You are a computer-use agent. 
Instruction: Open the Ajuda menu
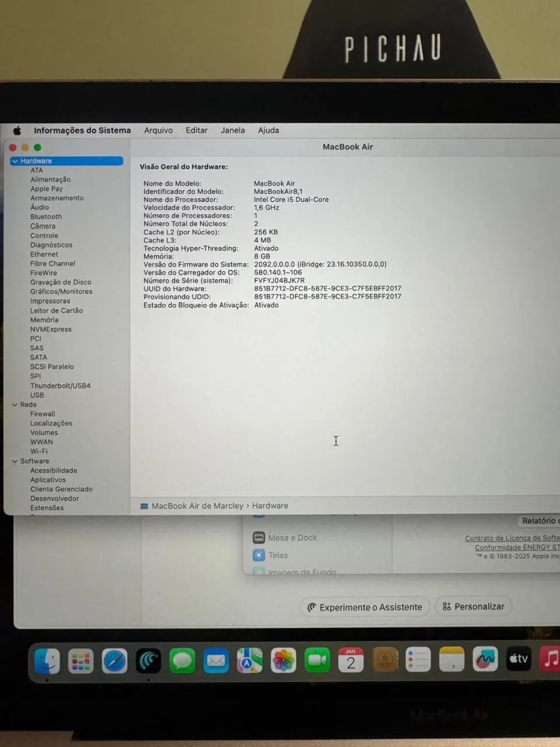(x=269, y=130)
